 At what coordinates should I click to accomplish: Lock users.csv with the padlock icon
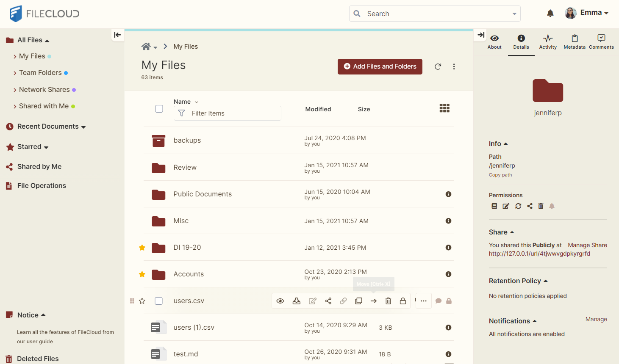(x=403, y=301)
